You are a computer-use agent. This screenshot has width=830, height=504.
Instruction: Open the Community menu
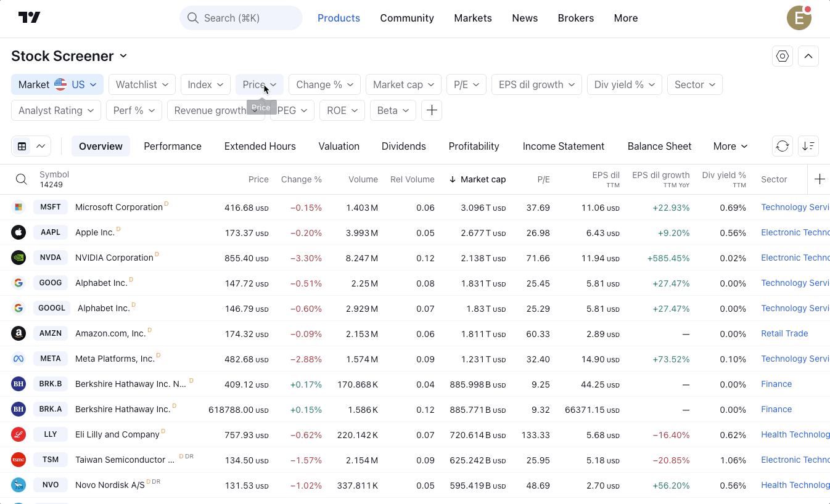click(x=407, y=18)
